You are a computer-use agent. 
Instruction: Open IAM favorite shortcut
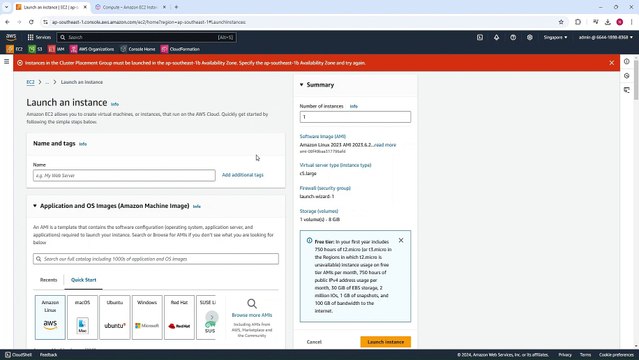click(56, 49)
